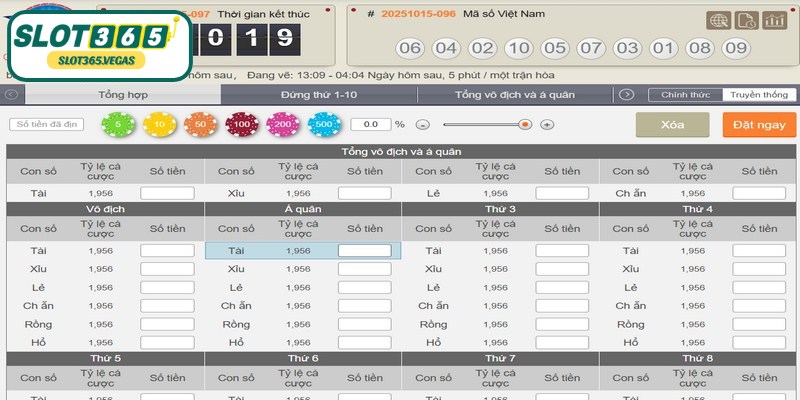Pick the yellow 10 chip

[159, 124]
